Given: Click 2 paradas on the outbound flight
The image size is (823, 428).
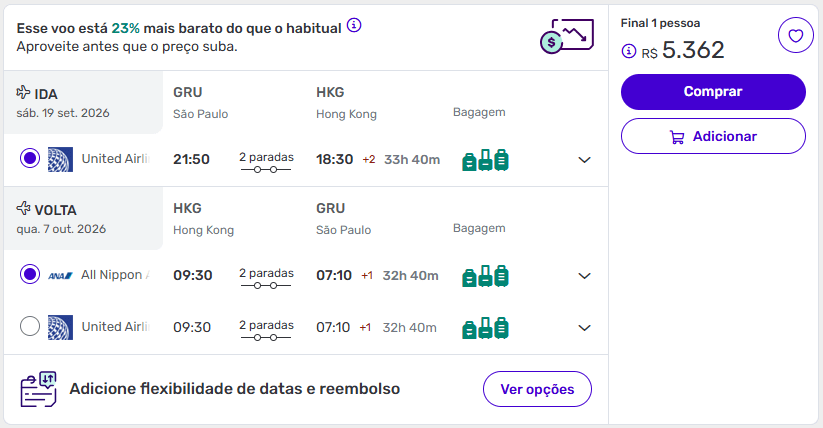Looking at the screenshot, I should click(266, 157).
